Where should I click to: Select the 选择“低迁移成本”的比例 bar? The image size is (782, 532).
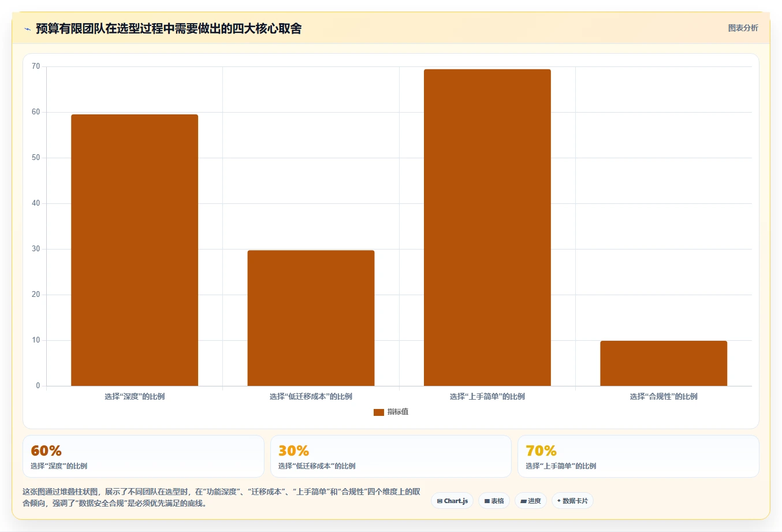(311, 318)
